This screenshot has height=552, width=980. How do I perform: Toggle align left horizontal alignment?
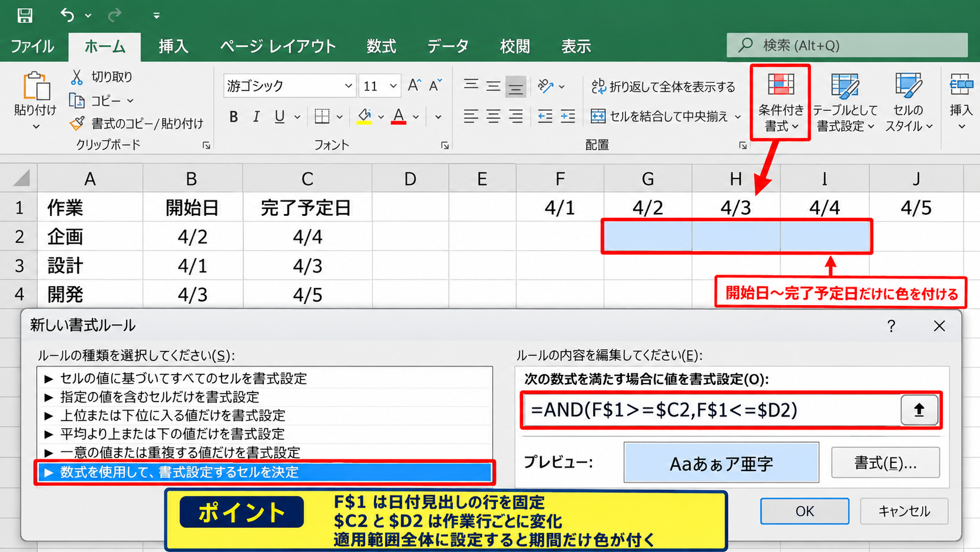click(471, 116)
